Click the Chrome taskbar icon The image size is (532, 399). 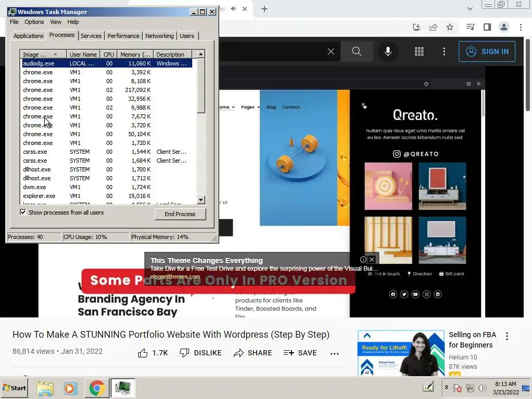click(x=97, y=388)
